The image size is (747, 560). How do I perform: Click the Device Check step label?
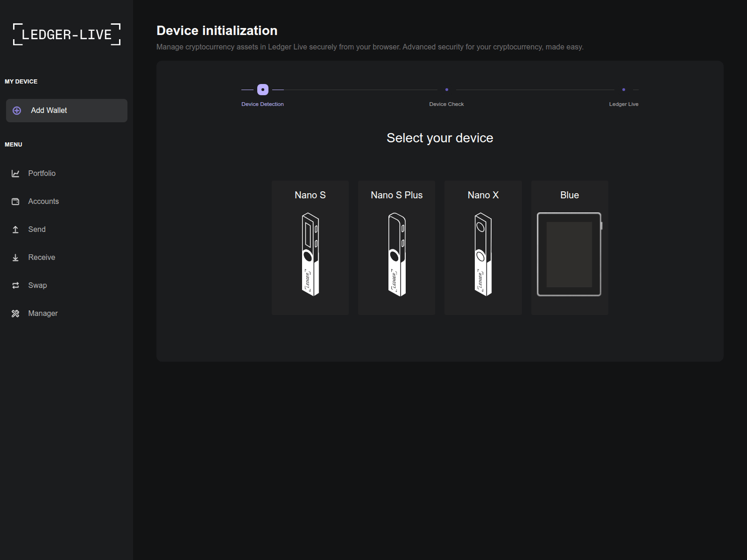[446, 104]
